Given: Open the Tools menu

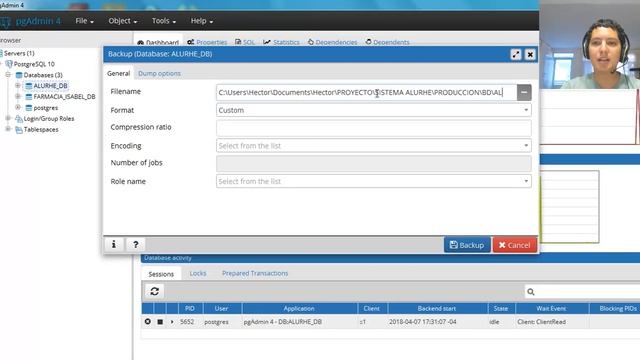Looking at the screenshot, I should point(164,21).
